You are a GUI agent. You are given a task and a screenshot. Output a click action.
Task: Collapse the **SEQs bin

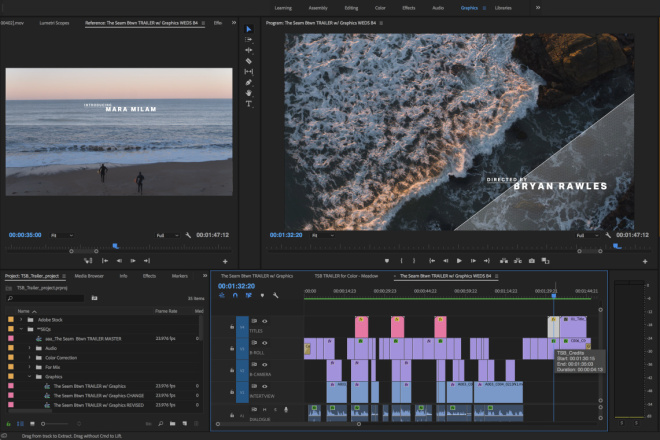21,329
